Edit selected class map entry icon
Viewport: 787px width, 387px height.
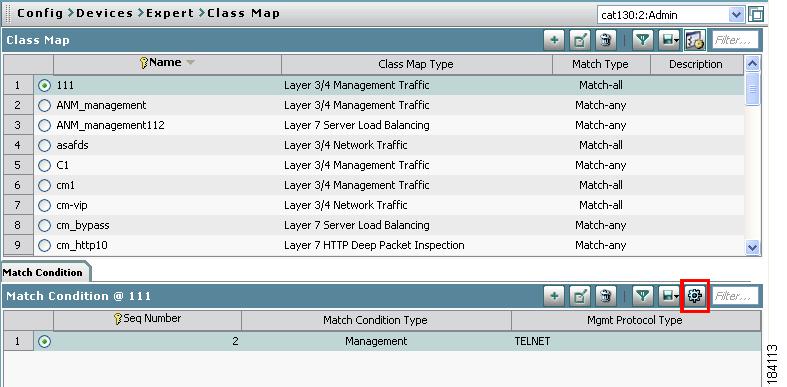click(x=580, y=41)
